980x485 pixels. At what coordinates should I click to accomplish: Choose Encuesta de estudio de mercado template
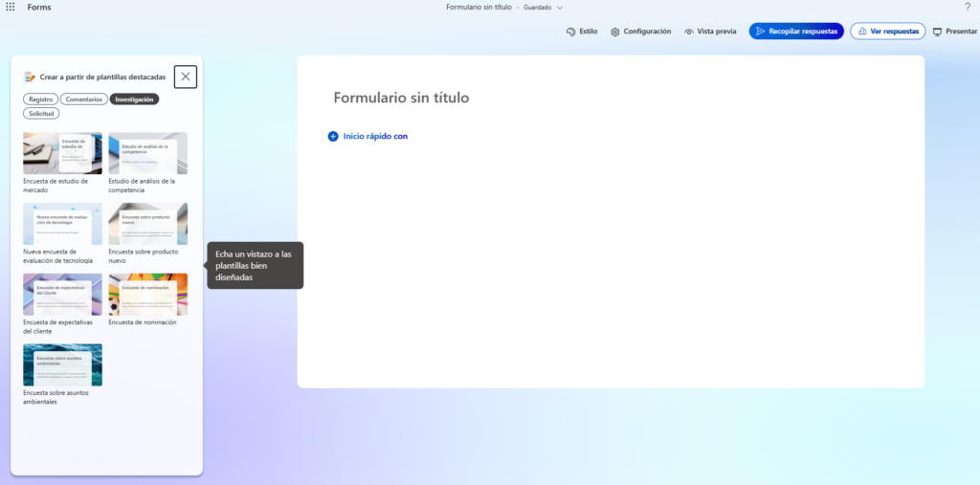(62, 153)
